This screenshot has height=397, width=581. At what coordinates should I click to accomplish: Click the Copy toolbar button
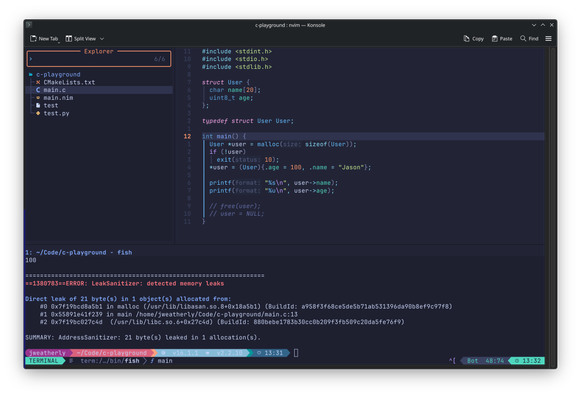pyautogui.click(x=473, y=39)
